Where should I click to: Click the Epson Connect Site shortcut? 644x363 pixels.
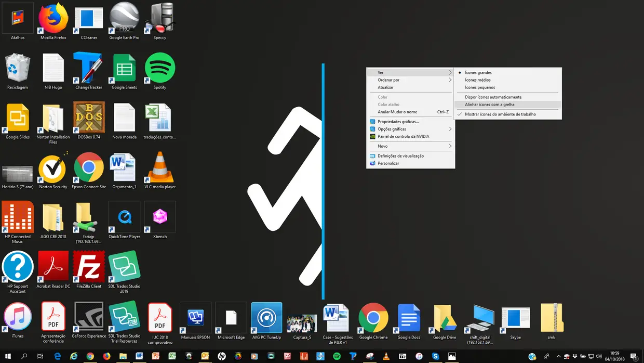(89, 171)
